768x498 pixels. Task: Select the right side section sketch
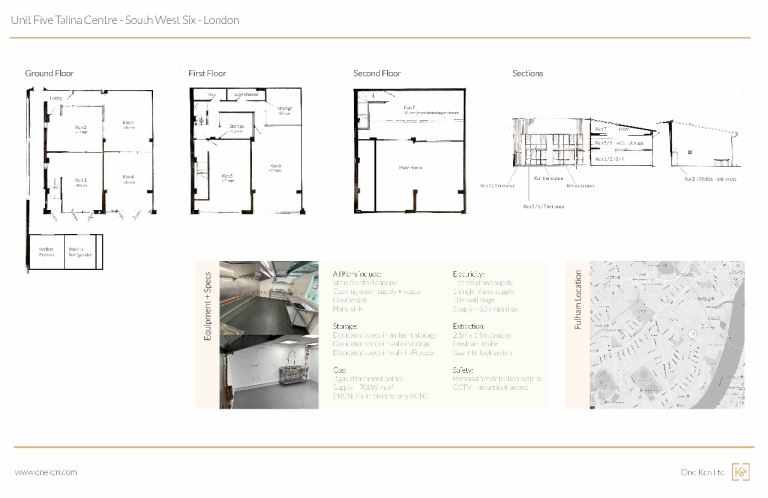click(700, 144)
